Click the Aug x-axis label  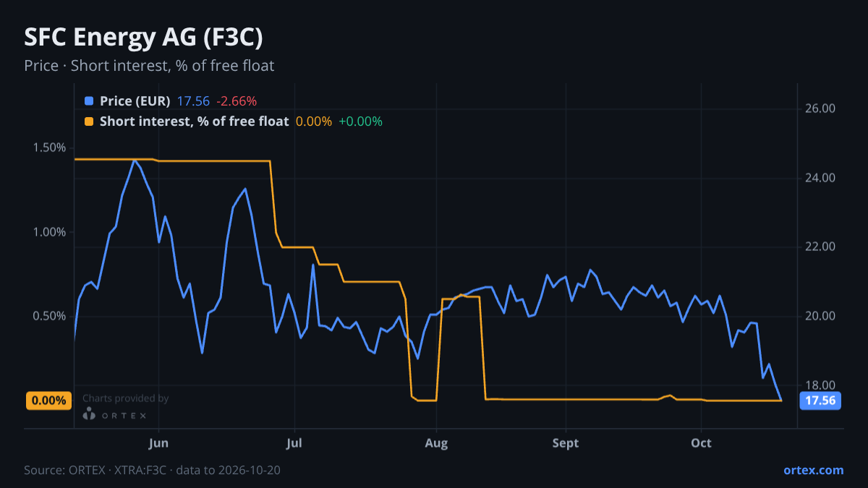click(435, 443)
